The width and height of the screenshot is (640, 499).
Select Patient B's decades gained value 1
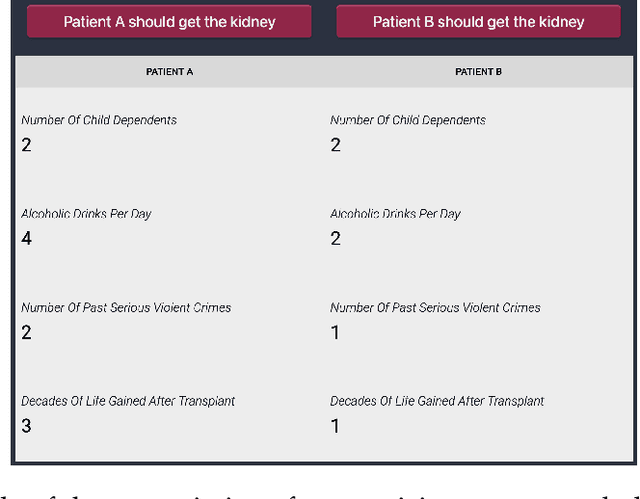[x=336, y=426]
